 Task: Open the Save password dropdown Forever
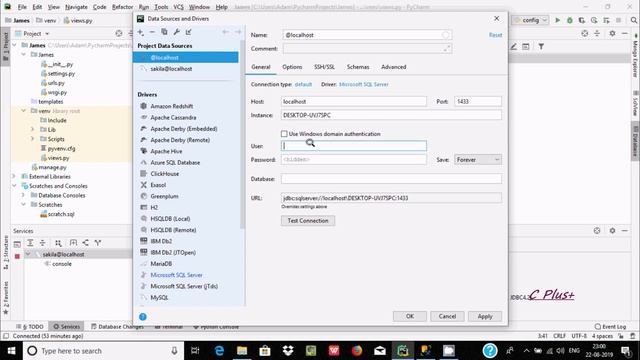point(478,160)
